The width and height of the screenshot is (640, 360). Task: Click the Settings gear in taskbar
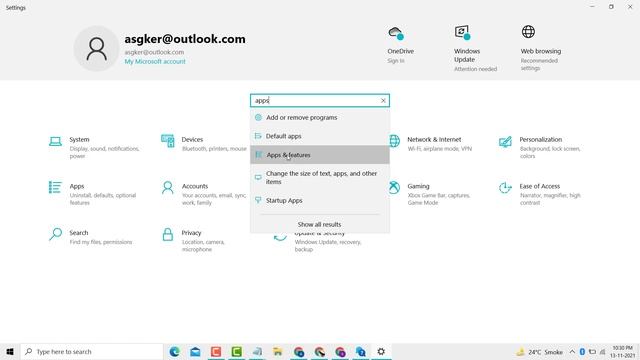pos(381,351)
